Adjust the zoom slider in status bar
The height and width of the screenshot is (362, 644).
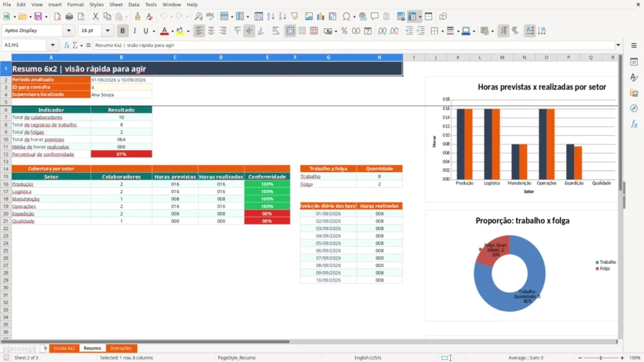pyautogui.click(x=601, y=358)
